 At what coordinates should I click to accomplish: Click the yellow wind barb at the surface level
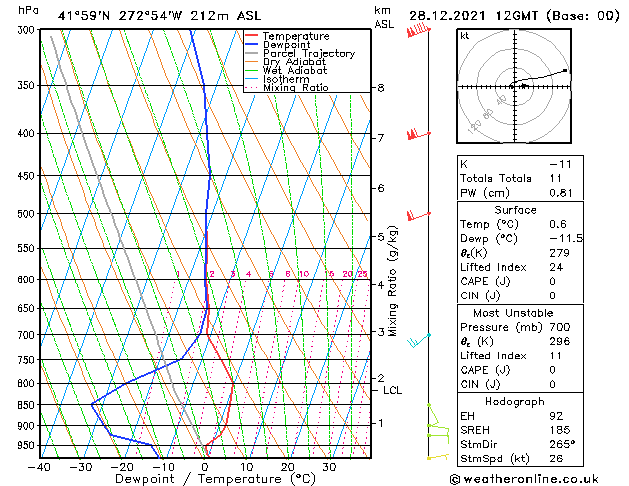coord(438,457)
